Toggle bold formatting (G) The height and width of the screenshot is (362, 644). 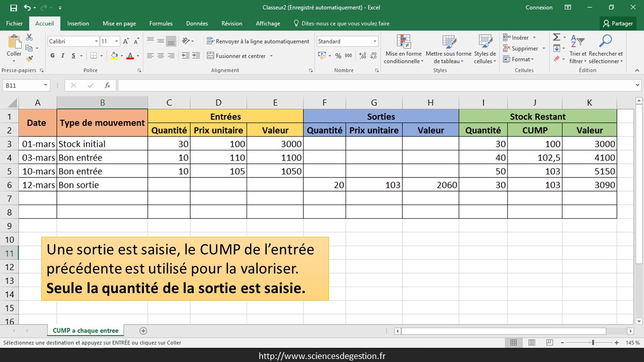53,56
